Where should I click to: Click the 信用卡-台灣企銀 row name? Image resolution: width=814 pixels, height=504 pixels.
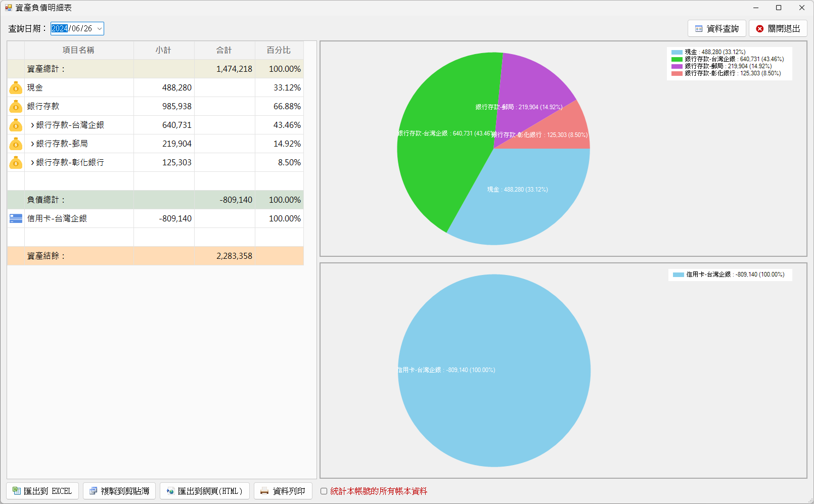pyautogui.click(x=57, y=218)
